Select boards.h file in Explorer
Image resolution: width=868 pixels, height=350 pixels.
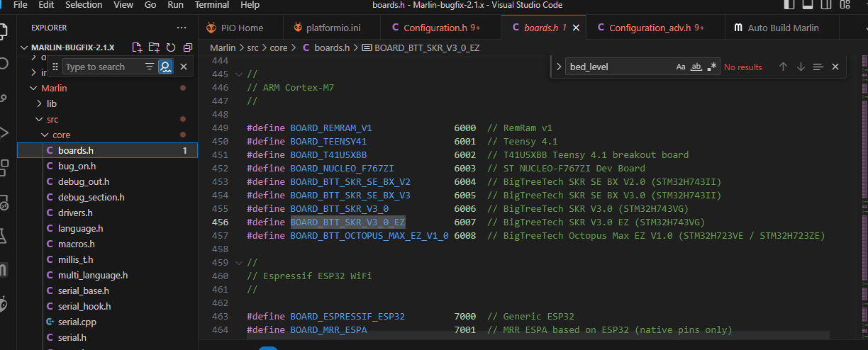click(108, 150)
